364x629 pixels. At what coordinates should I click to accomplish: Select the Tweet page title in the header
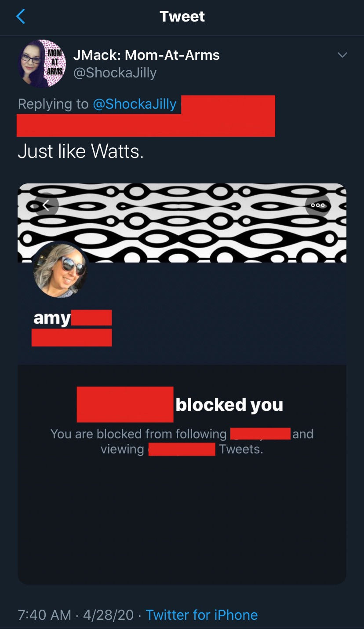coord(182,16)
